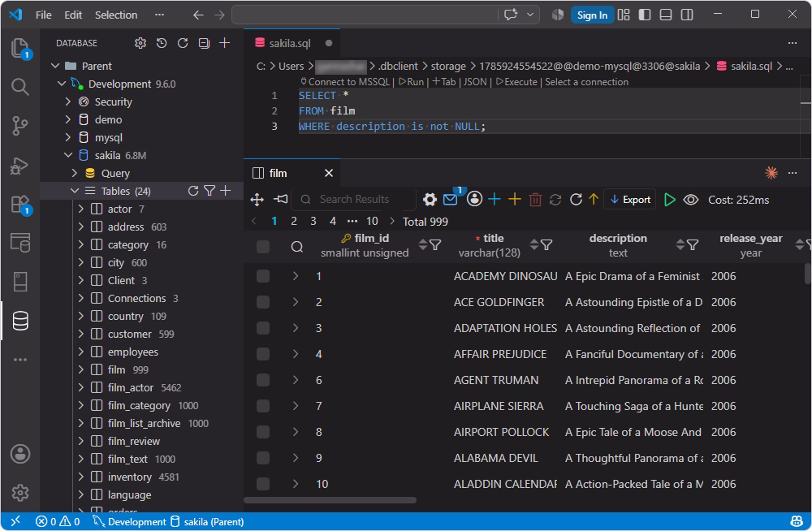This screenshot has width=812, height=531.
Task: Open Accounts icon in activity bar
Action: (x=19, y=455)
